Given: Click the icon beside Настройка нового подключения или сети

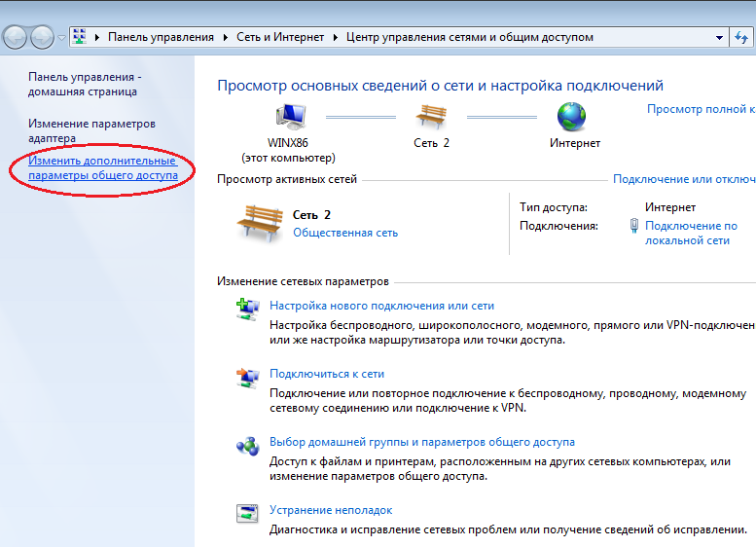Looking at the screenshot, I should pos(246,310).
